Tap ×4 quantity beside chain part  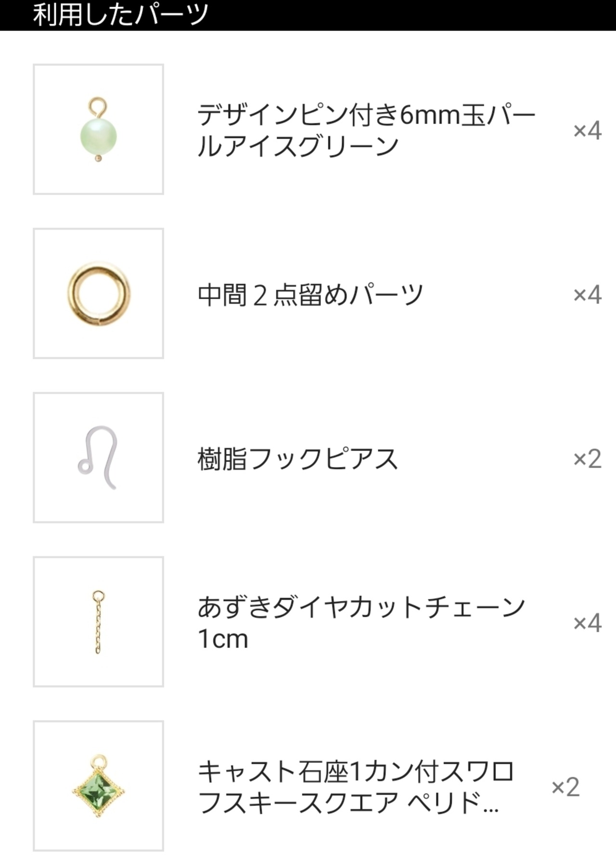pyautogui.click(x=587, y=622)
